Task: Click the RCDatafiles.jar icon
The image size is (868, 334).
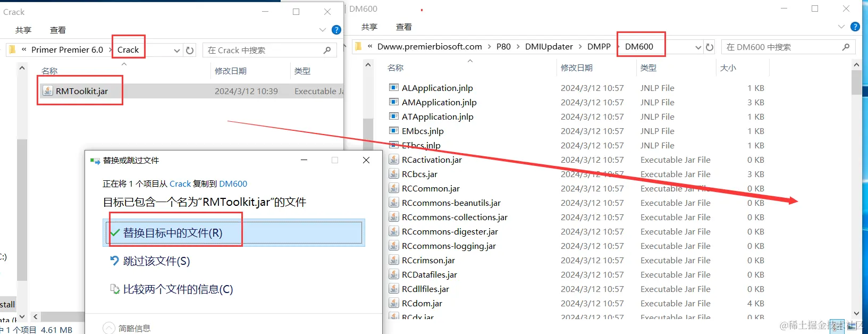Action: [394, 274]
